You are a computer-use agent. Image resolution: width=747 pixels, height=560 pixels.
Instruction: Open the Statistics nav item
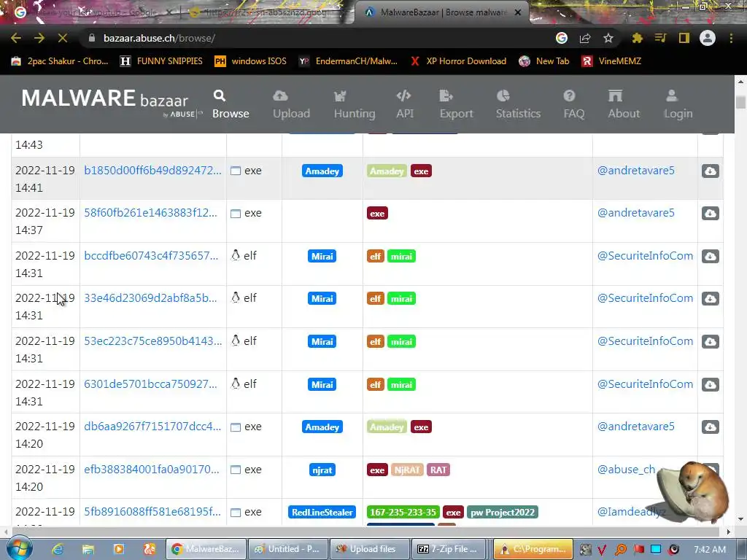click(518, 105)
